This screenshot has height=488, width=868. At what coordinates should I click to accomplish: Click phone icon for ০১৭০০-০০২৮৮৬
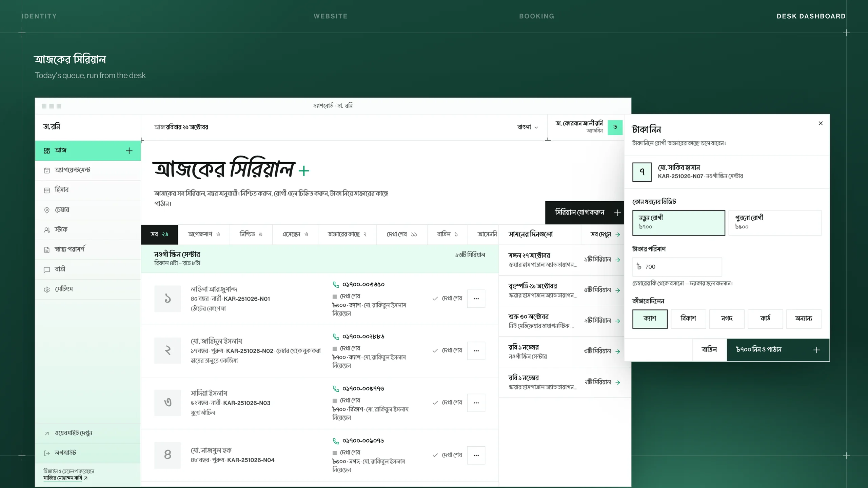336,337
